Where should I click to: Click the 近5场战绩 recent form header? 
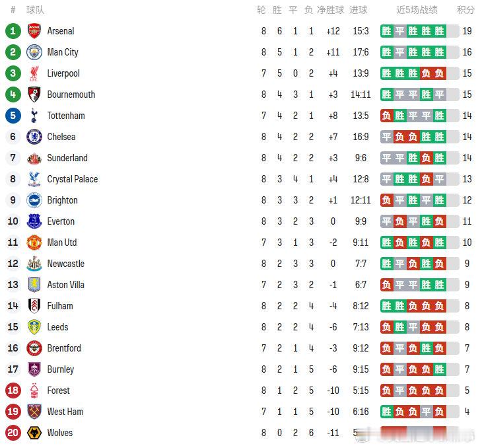click(417, 10)
